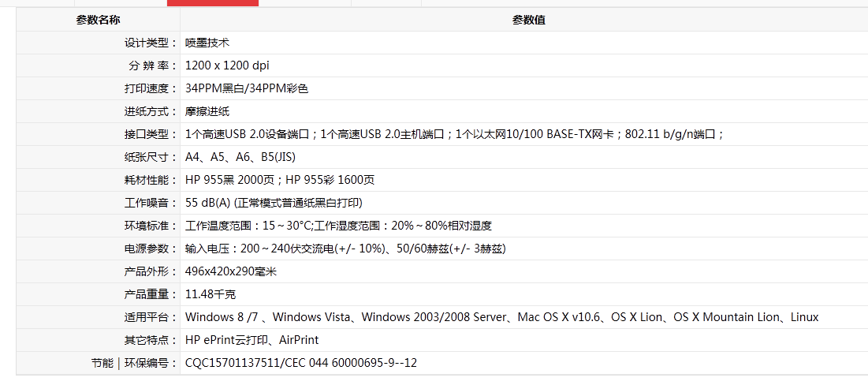The image size is (868, 385).
Task: Click the 1200 x 1200 dpi value
Action: click(x=227, y=66)
